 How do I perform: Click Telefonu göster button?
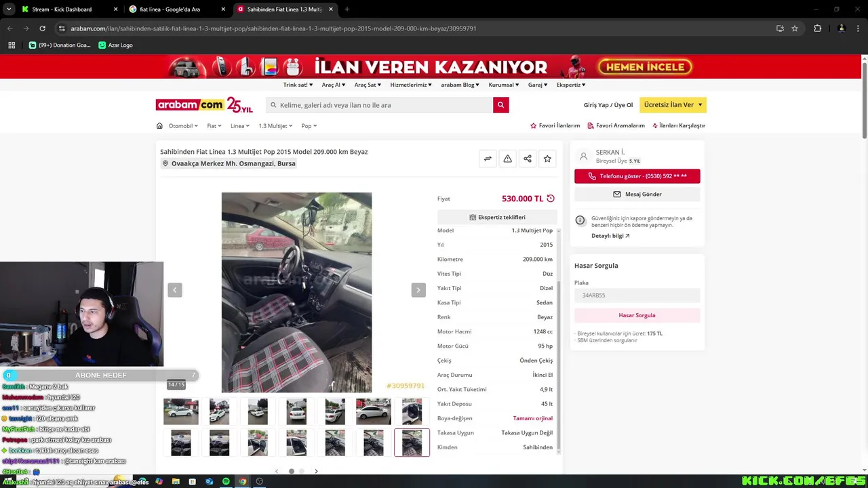point(637,176)
